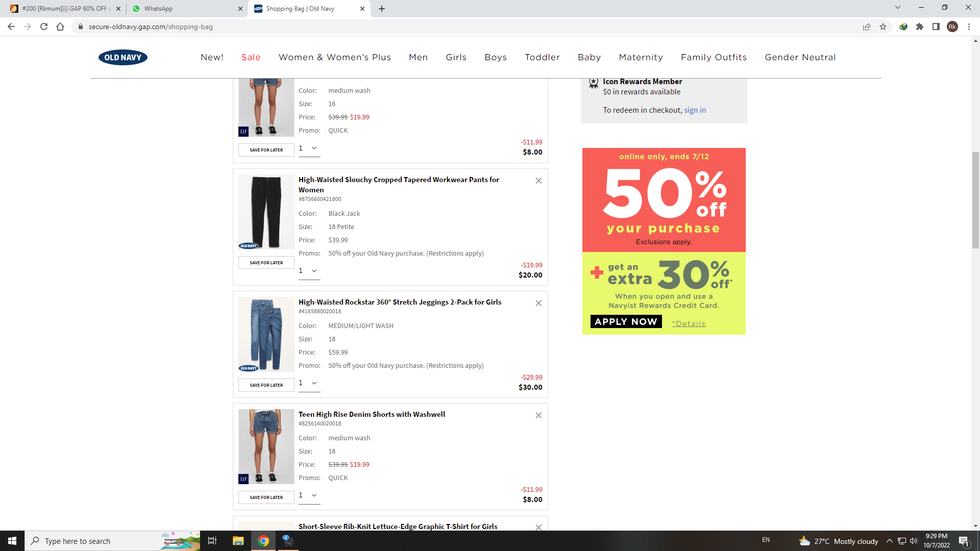Open the Toddler menu
The height and width of the screenshot is (551, 980).
coord(543,57)
